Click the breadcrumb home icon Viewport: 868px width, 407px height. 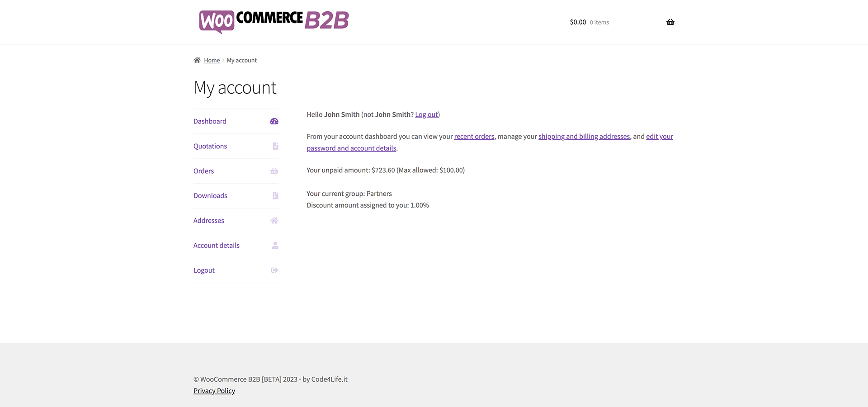point(197,60)
